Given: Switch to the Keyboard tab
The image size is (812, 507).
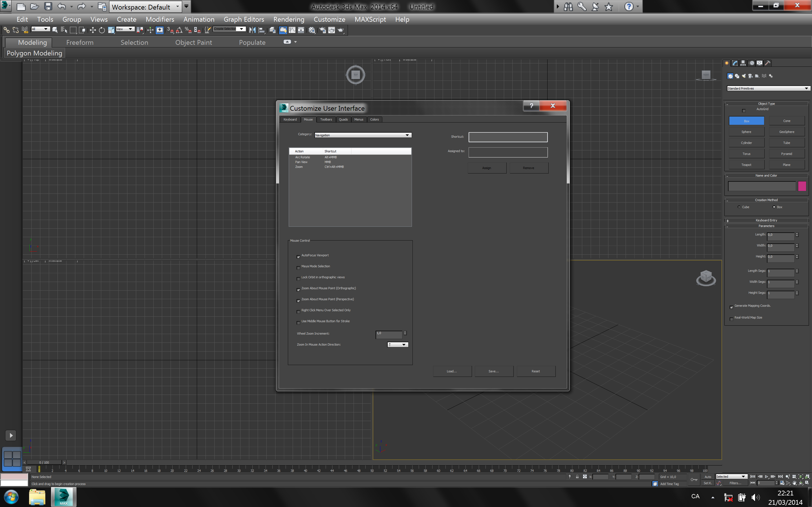Looking at the screenshot, I should [290, 120].
